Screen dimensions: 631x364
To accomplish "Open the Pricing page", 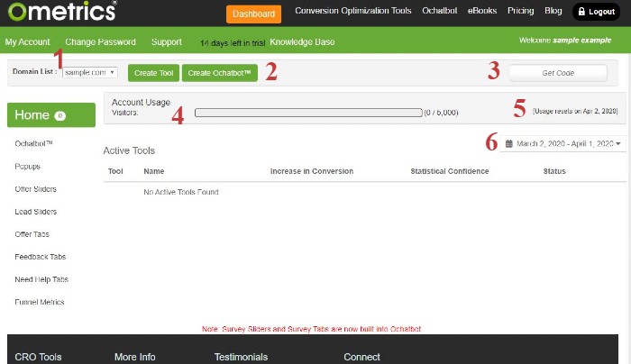I will click(x=520, y=11).
